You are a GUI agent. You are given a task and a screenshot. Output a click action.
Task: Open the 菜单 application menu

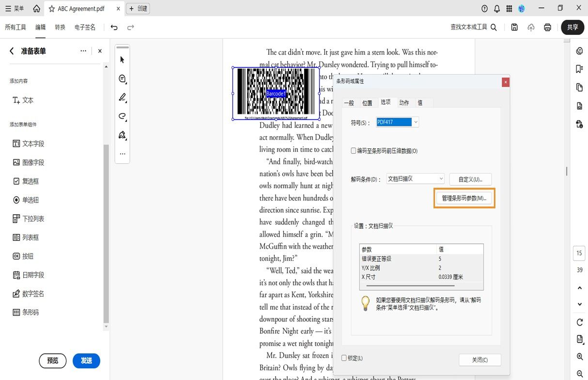13,8
